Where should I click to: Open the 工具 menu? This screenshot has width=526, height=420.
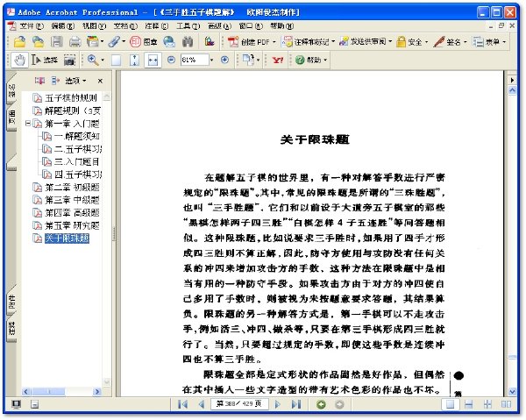(188, 25)
